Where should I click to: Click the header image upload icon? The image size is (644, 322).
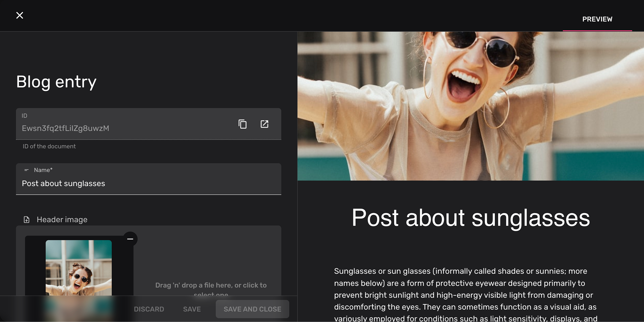tap(26, 219)
